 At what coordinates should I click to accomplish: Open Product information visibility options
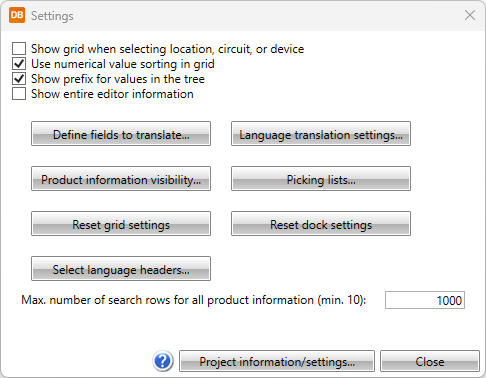point(121,179)
